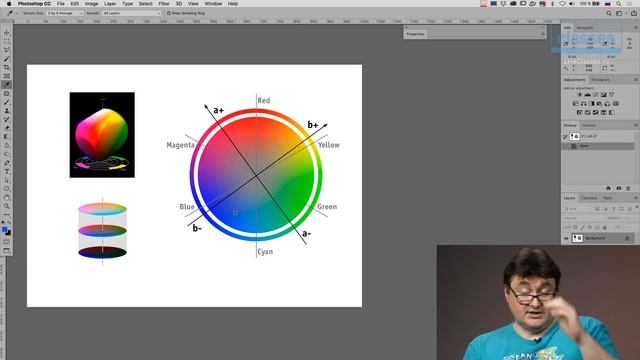
Task: Open the File menu
Action: click(x=60, y=4)
